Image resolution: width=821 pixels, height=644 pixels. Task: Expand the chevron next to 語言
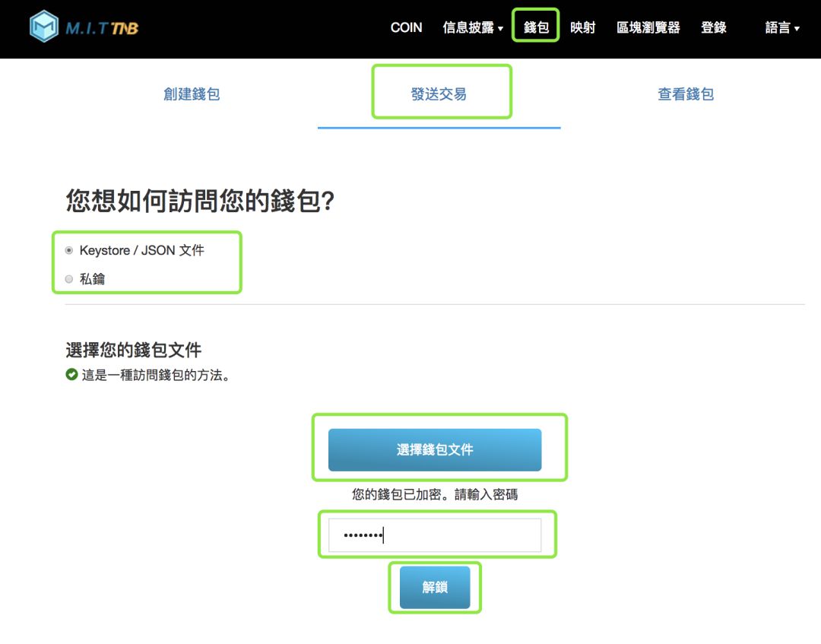pyautogui.click(x=798, y=29)
